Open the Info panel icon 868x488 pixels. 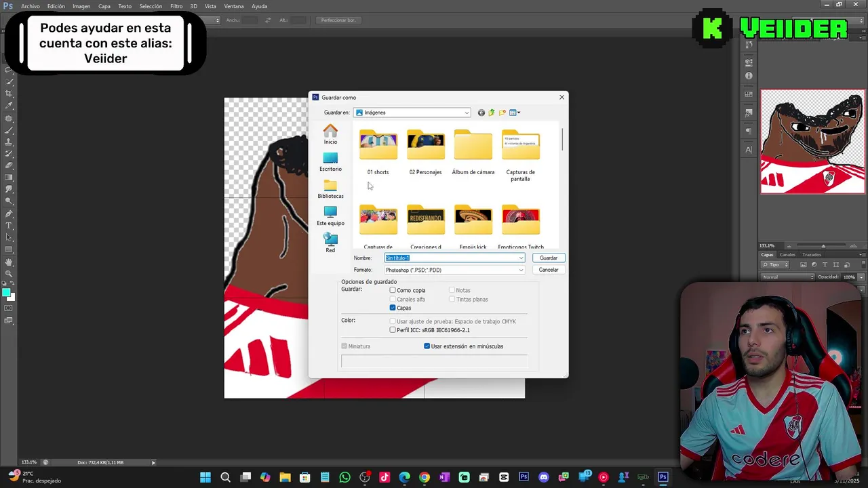(749, 75)
